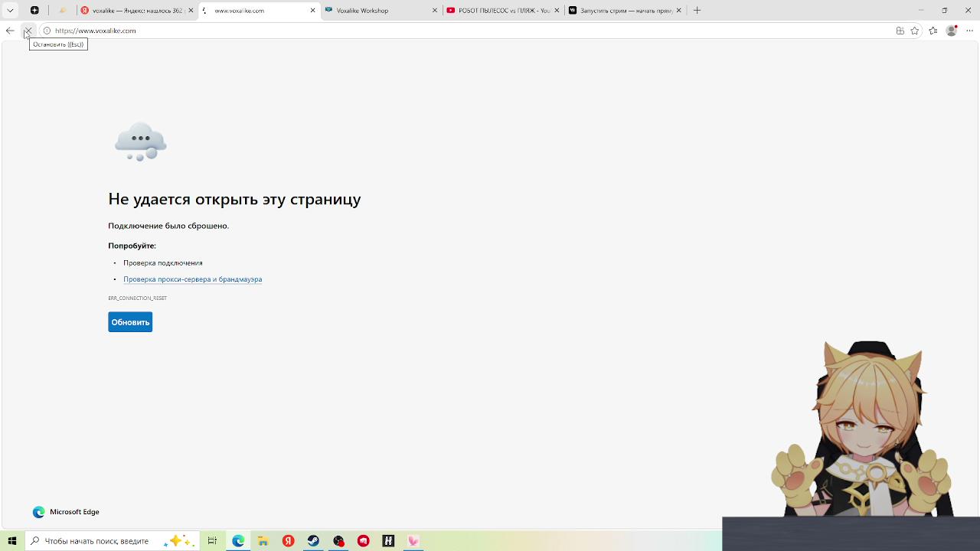This screenshot has height=551, width=980.
Task: Open the red fist icon app in the taskbar
Action: click(x=364, y=541)
